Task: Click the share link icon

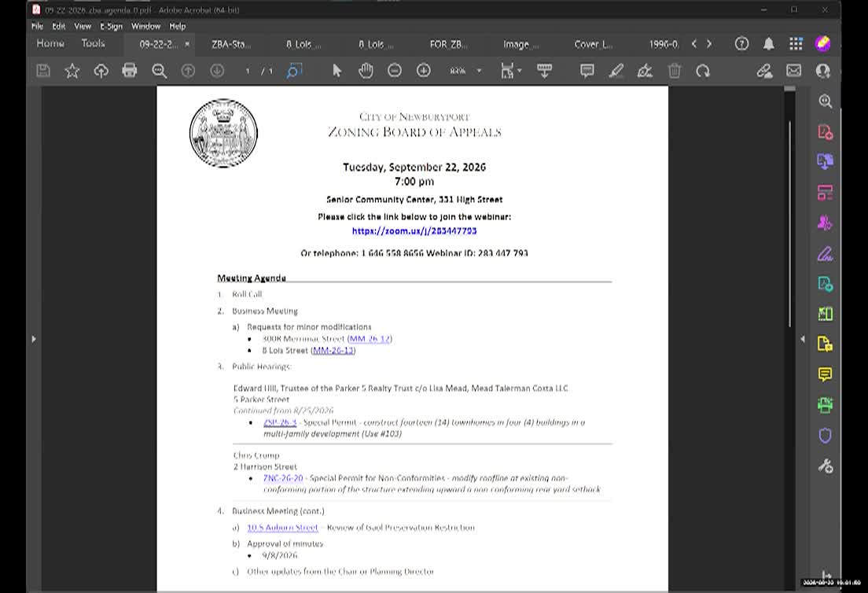Action: click(x=764, y=71)
